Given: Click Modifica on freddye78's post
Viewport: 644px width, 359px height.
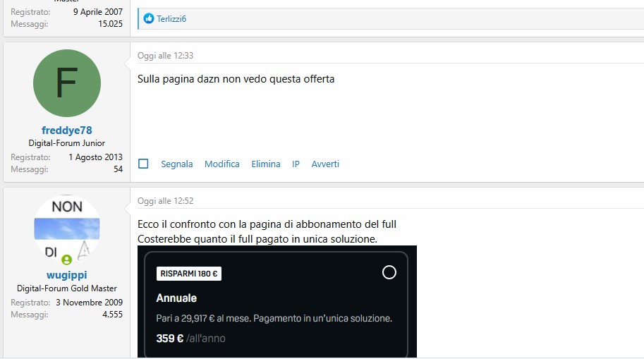Looking at the screenshot, I should click(221, 164).
